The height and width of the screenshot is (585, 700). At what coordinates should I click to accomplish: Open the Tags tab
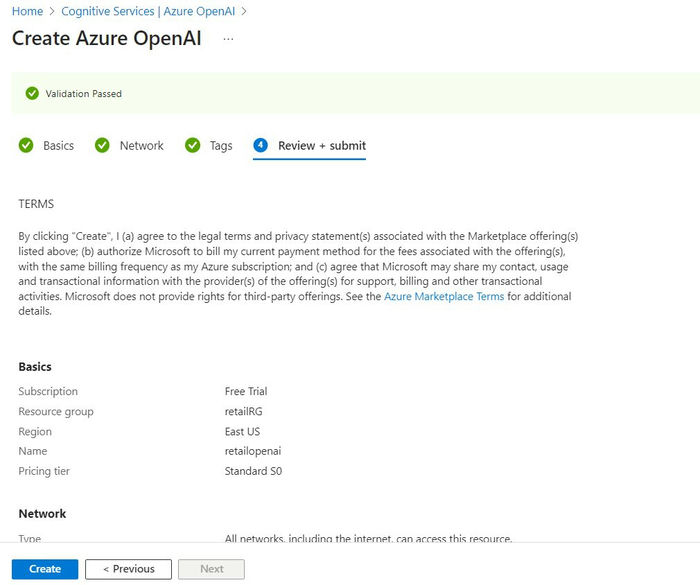click(x=221, y=146)
